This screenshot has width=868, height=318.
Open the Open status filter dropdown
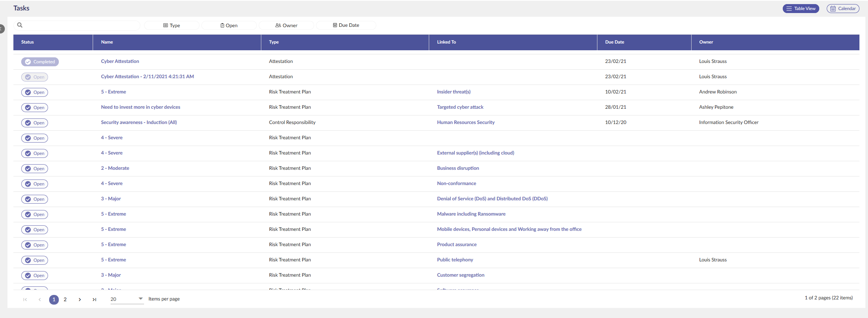[x=229, y=25]
